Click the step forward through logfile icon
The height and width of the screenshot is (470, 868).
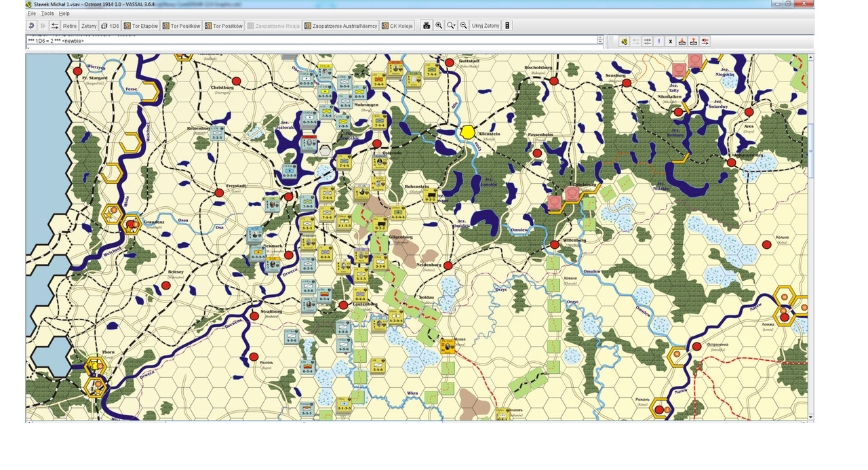(43, 26)
